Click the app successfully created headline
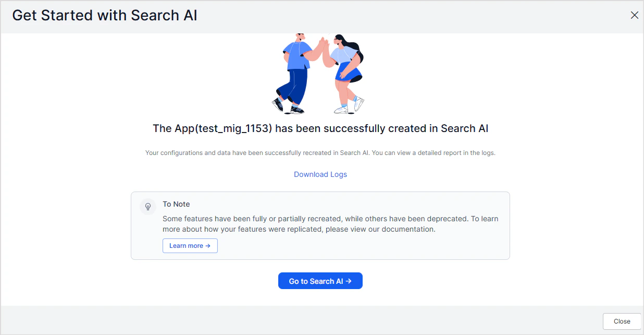 tap(320, 128)
